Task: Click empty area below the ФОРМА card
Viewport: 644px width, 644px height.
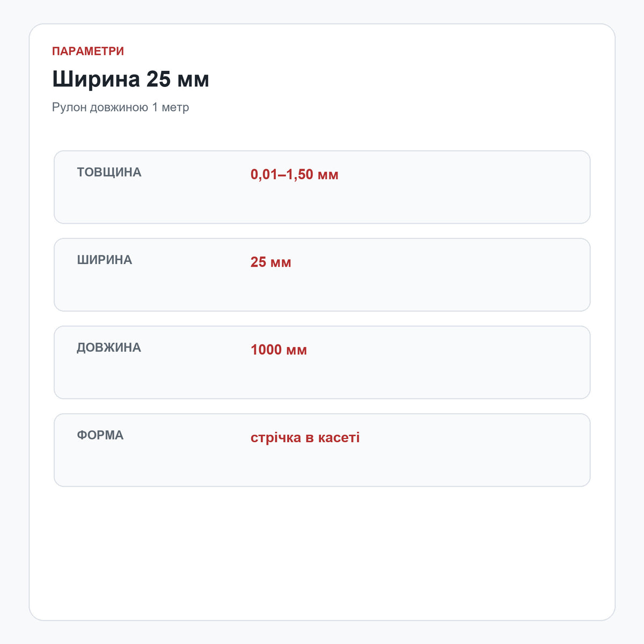Action: coord(322,553)
